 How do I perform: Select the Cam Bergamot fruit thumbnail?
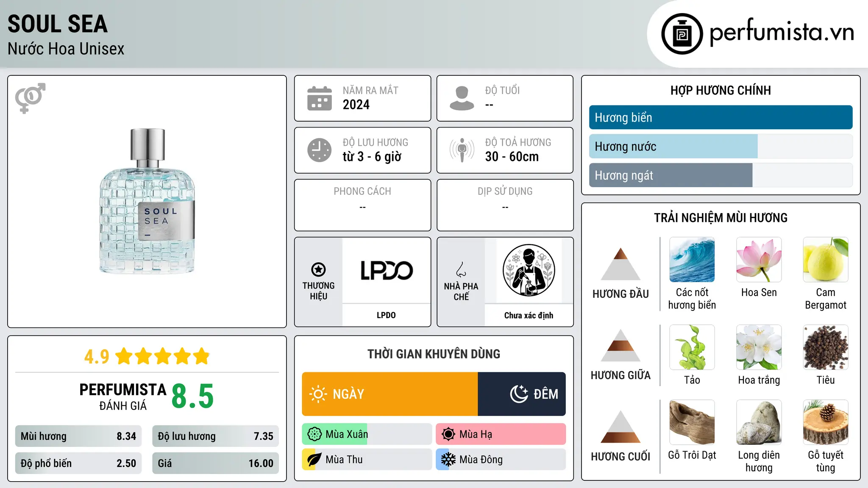click(x=826, y=260)
